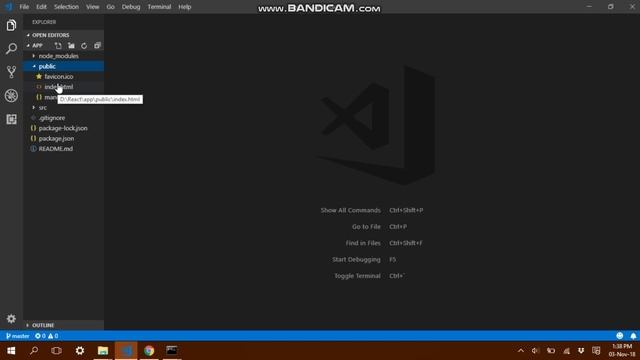Click the Visual Studio Code taskbar button
Screen dimensions: 640x360
tap(126, 351)
